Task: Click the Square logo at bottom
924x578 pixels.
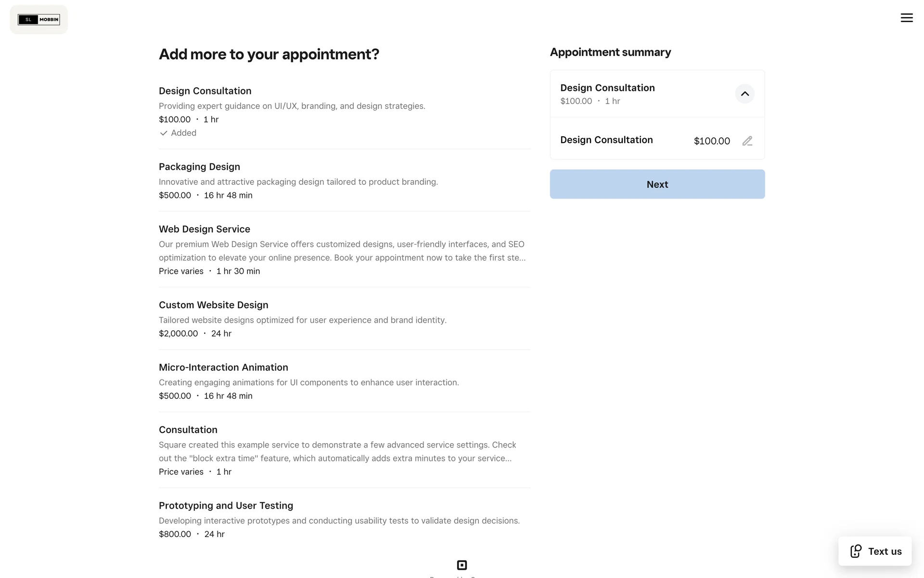Action: (462, 565)
